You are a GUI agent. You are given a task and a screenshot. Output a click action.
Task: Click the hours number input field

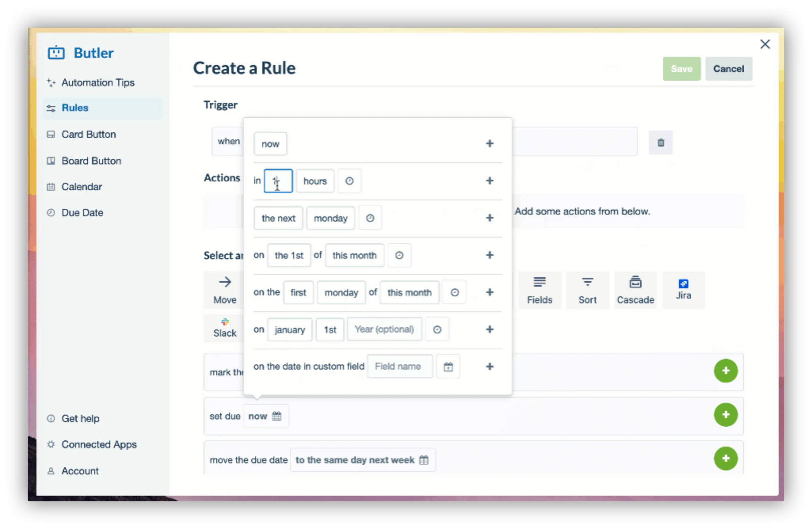point(278,181)
